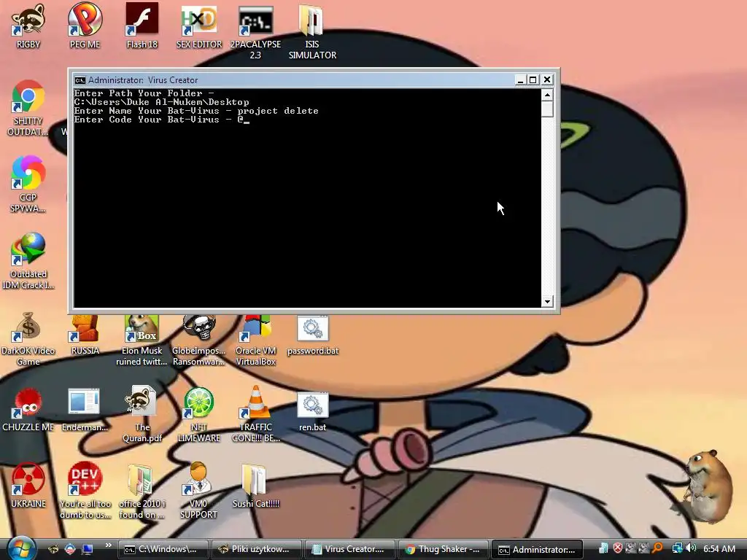747x560 pixels.
Task: Open the ISIS SIMULATOR folder
Action: (312, 31)
